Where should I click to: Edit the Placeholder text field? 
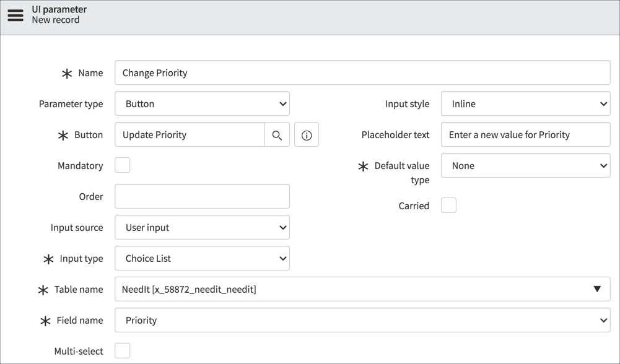525,134
